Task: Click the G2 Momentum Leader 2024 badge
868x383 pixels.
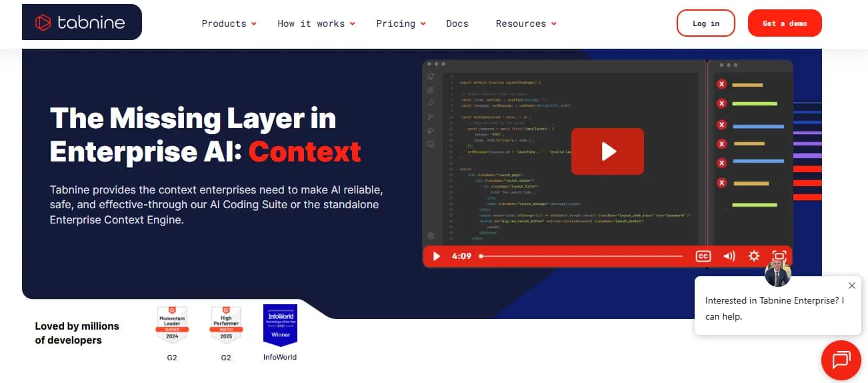Action: pyautogui.click(x=172, y=325)
